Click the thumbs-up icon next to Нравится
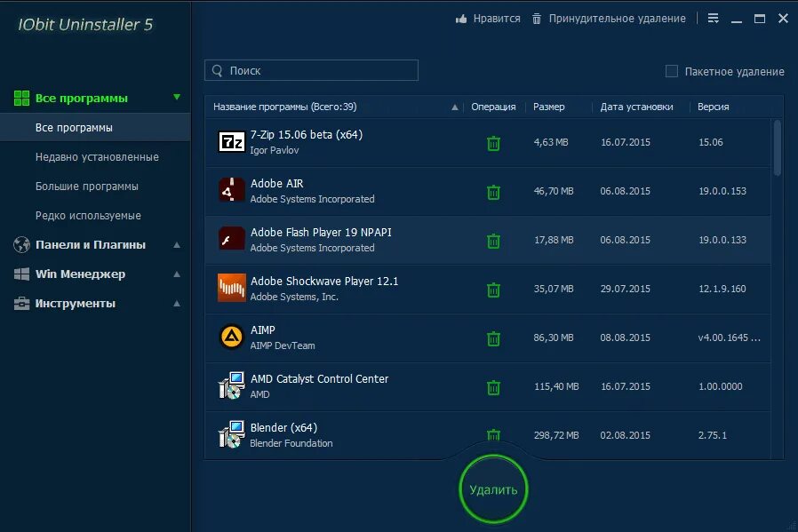Image resolution: width=798 pixels, height=532 pixels. tap(460, 18)
